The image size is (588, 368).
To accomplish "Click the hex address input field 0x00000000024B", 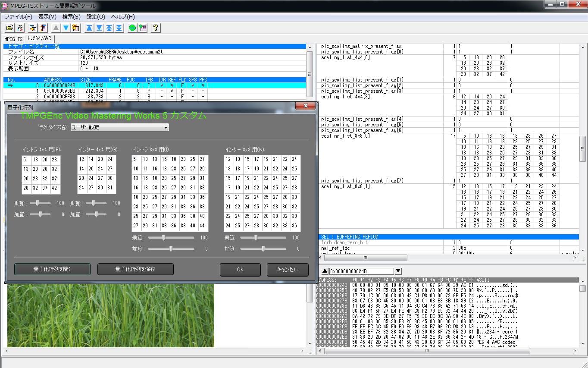I will tap(361, 271).
